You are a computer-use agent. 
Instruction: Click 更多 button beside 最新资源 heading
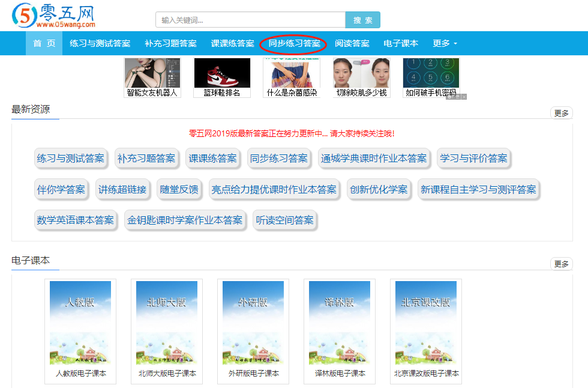[561, 113]
